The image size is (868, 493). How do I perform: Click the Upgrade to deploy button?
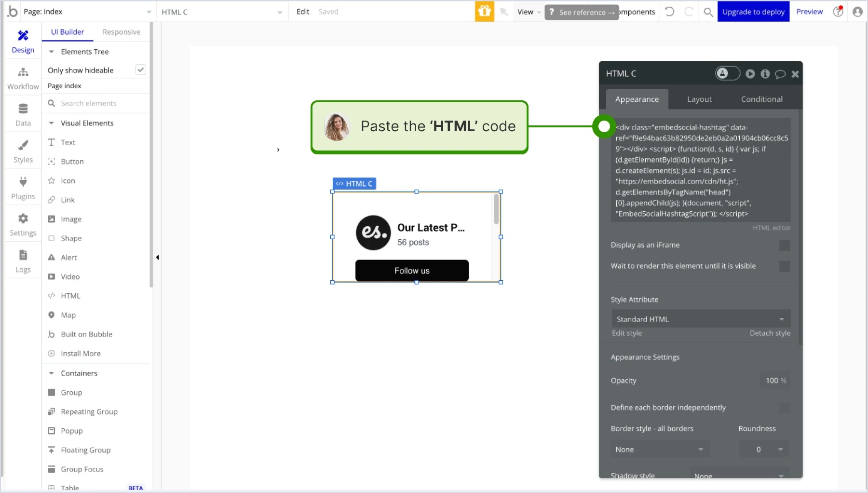(753, 12)
